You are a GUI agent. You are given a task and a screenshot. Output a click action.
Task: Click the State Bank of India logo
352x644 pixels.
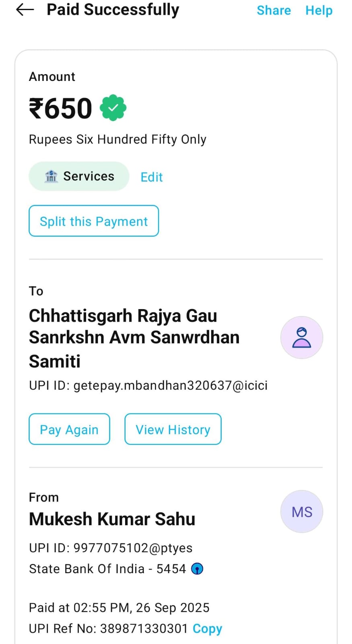(197, 569)
